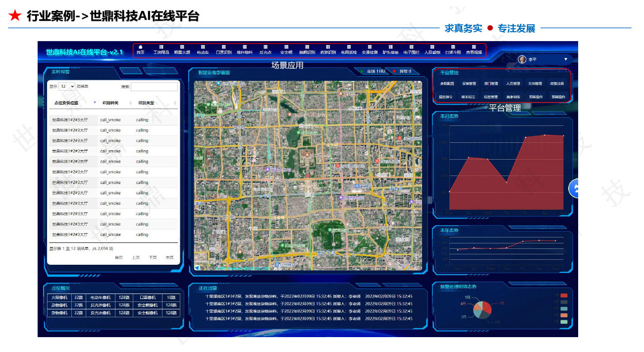644x352 pixels.
Task: Jump to 末页 last page of alerts
Action: 169,257
